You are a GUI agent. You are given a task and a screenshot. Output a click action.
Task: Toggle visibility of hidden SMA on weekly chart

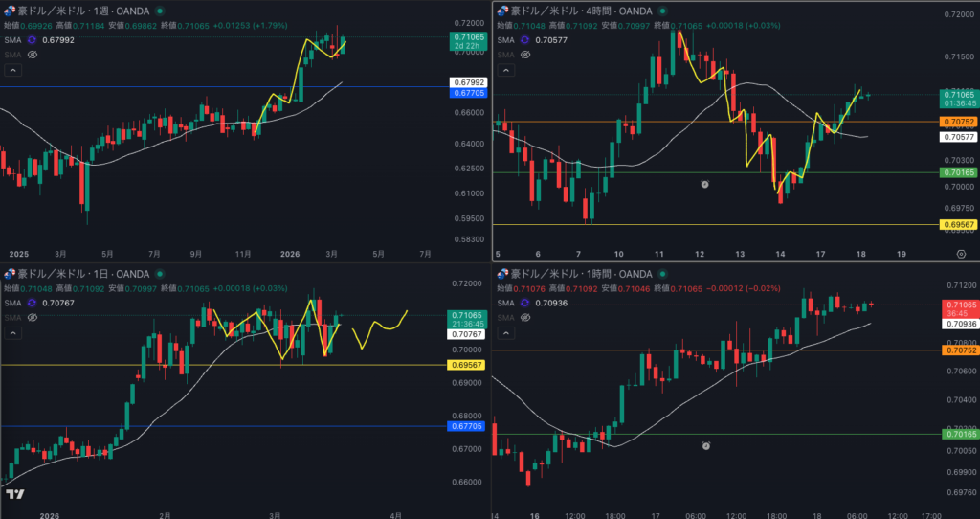click(x=32, y=55)
